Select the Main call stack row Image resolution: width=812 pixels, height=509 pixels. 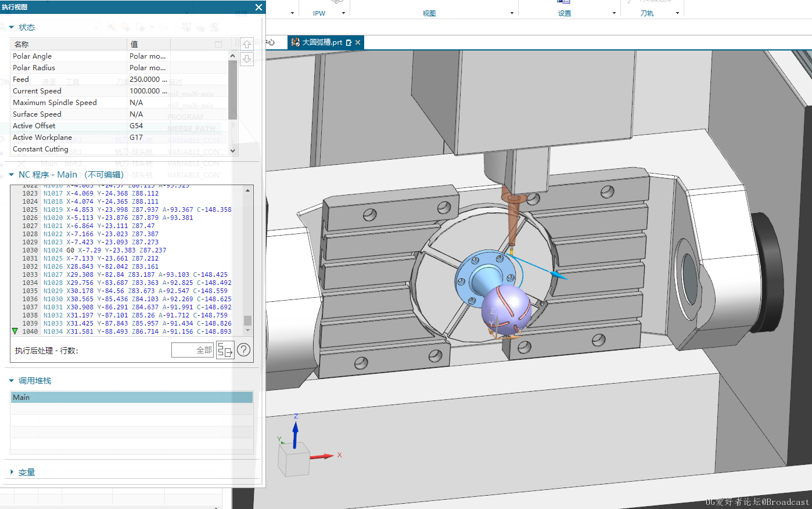[132, 398]
